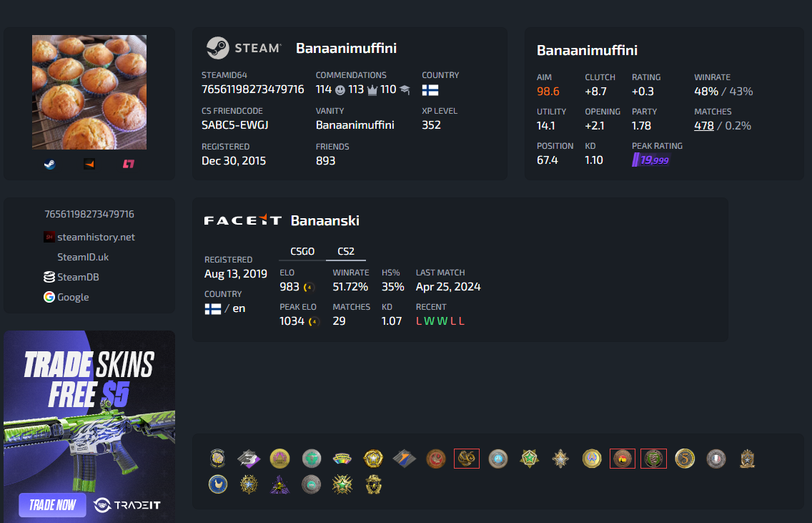Open the FACEIT logo in the Banaanski panel
Screen dimensions: 812x523
tap(243, 220)
